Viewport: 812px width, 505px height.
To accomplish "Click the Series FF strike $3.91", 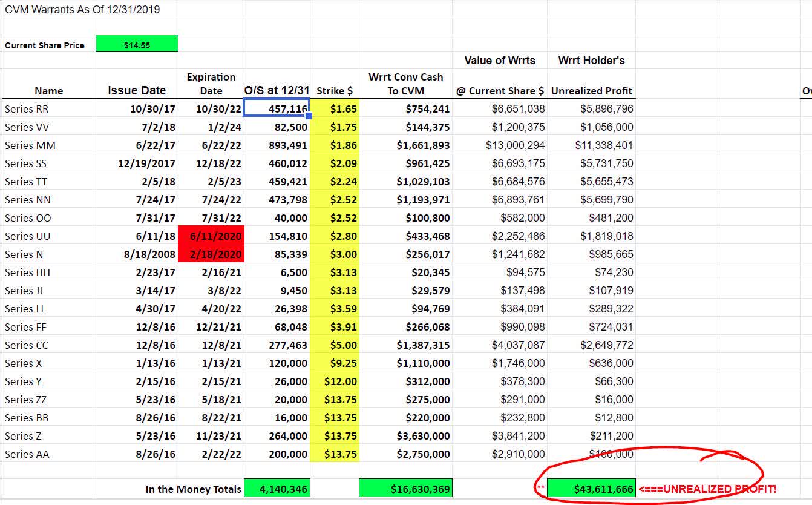I will click(x=335, y=327).
